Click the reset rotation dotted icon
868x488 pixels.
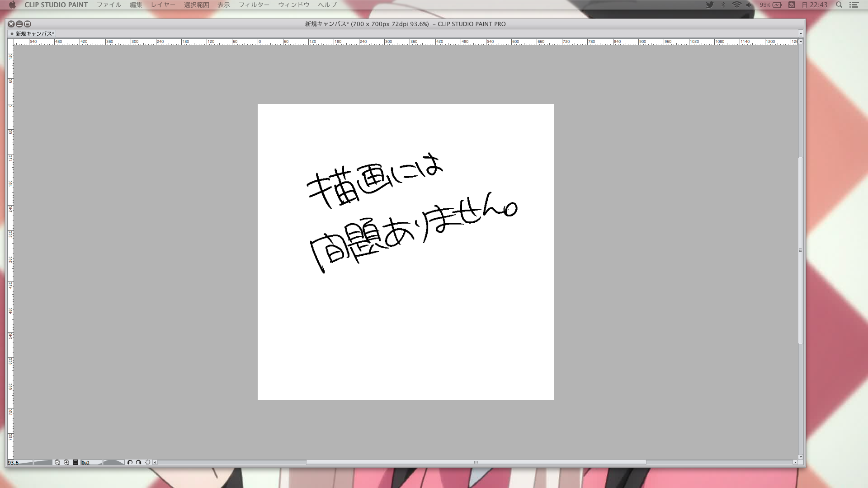tap(148, 462)
